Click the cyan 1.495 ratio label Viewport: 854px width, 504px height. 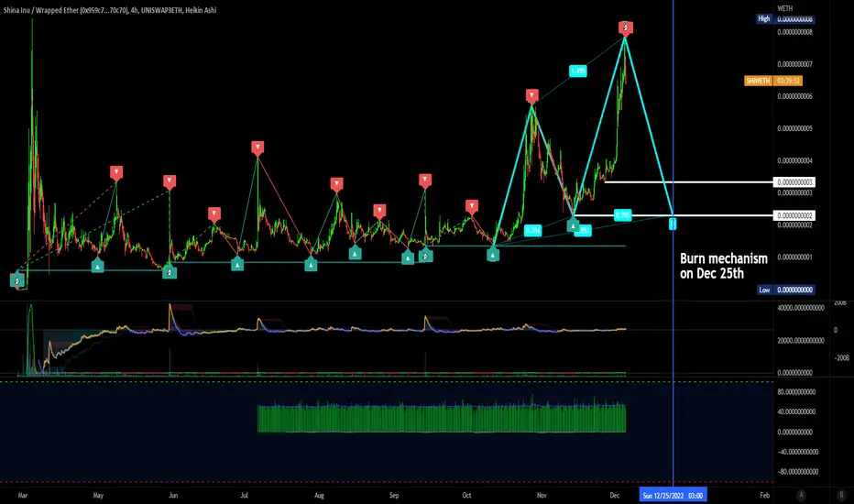[x=578, y=71]
